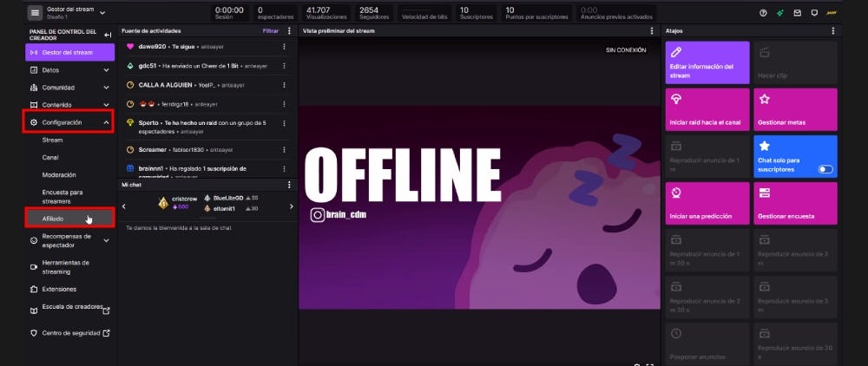Collapse the creator control panel sidebar

click(108, 35)
